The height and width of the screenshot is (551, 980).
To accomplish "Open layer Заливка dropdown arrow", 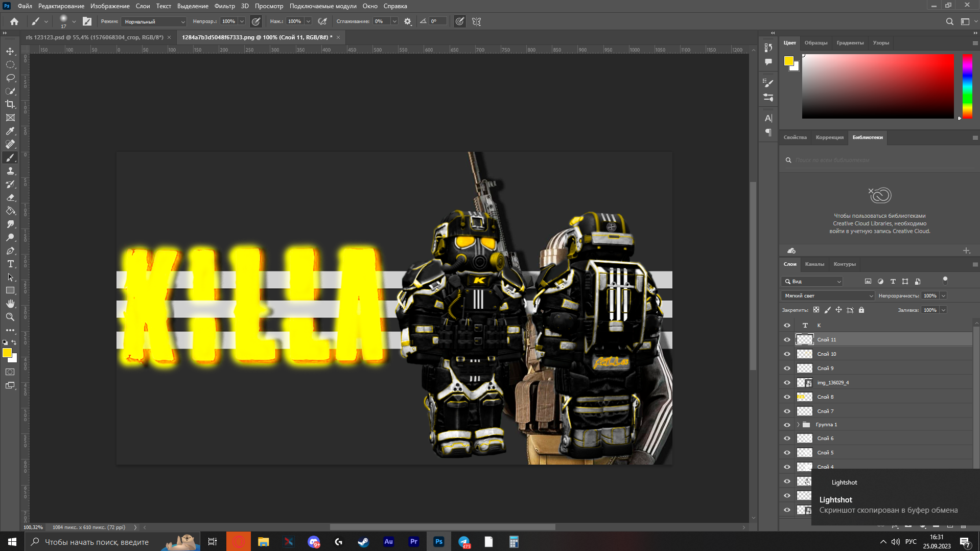I will (x=943, y=310).
